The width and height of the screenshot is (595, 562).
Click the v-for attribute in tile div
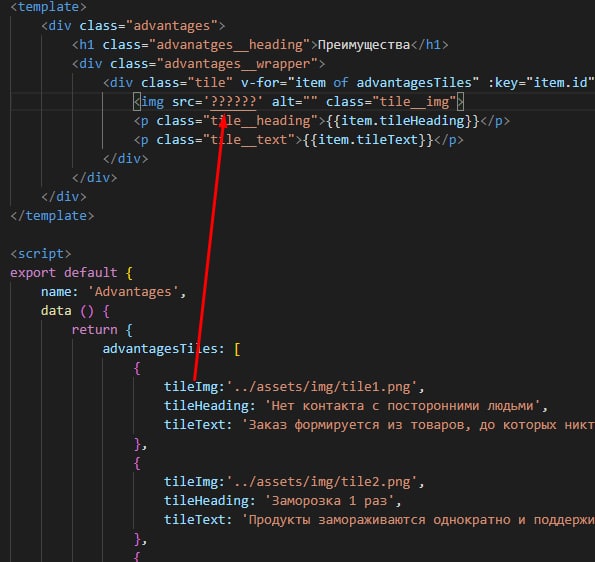[359, 83]
